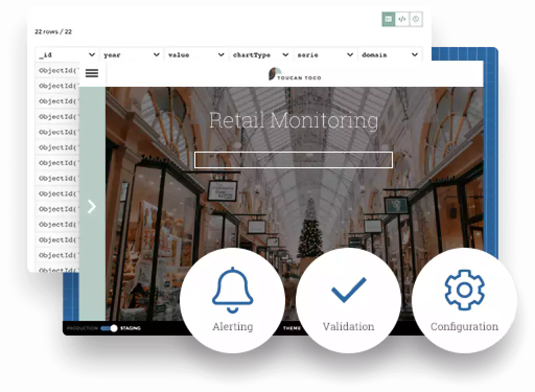Viewport: 535px width, 392px height.
Task: Click the Toucan Toco logo
Action: pos(295,74)
